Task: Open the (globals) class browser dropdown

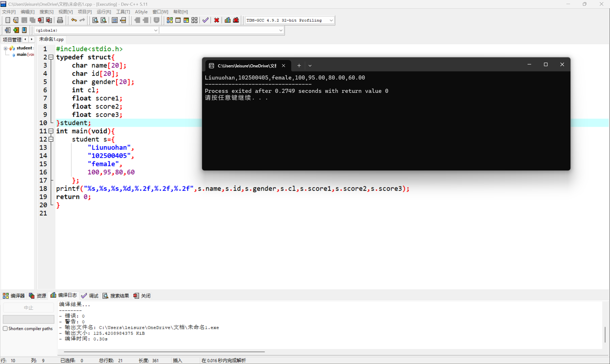Action: point(156,30)
